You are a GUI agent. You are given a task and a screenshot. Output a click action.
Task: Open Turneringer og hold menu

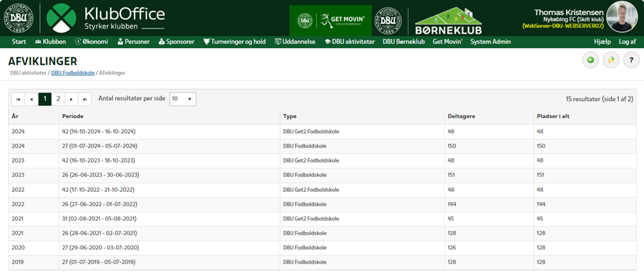[235, 42]
